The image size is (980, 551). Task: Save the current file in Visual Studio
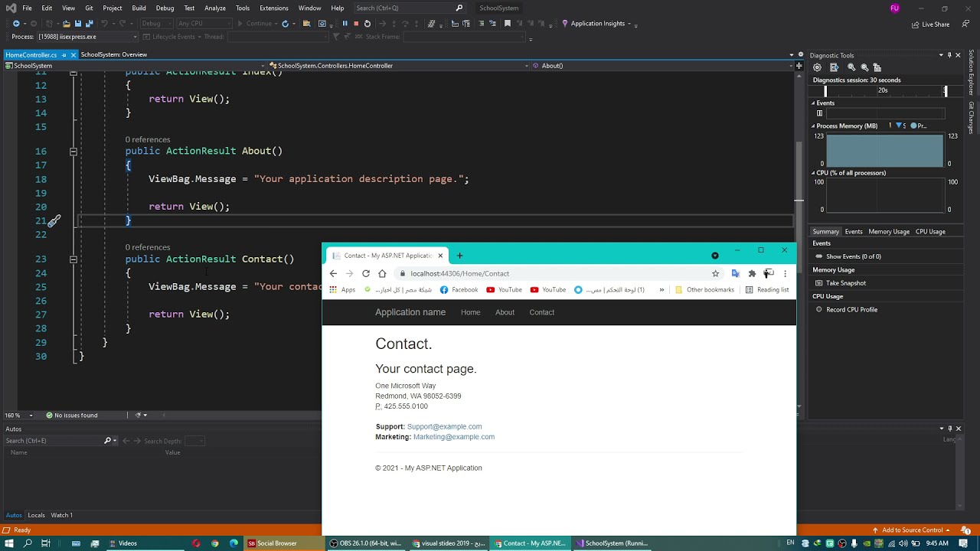(78, 24)
